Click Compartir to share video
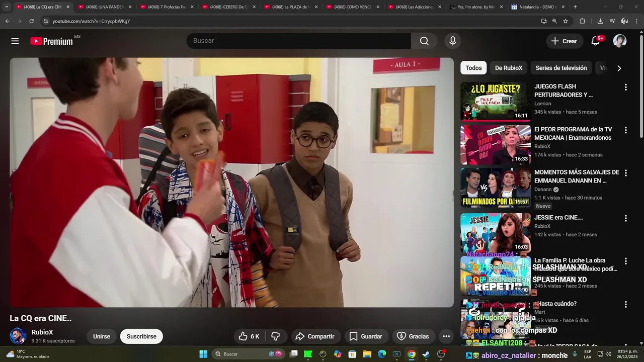Screen dimensions: 644x362 point(315,336)
